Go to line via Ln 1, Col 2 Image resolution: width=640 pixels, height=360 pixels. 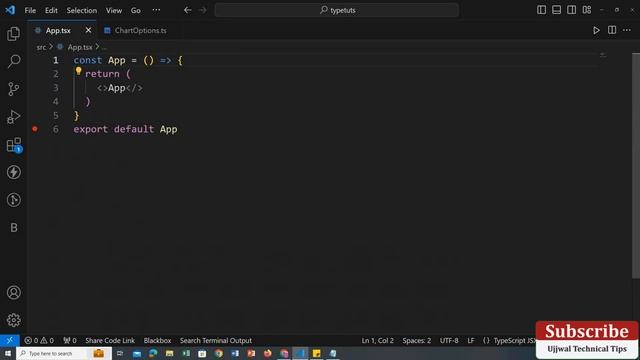coord(378,340)
